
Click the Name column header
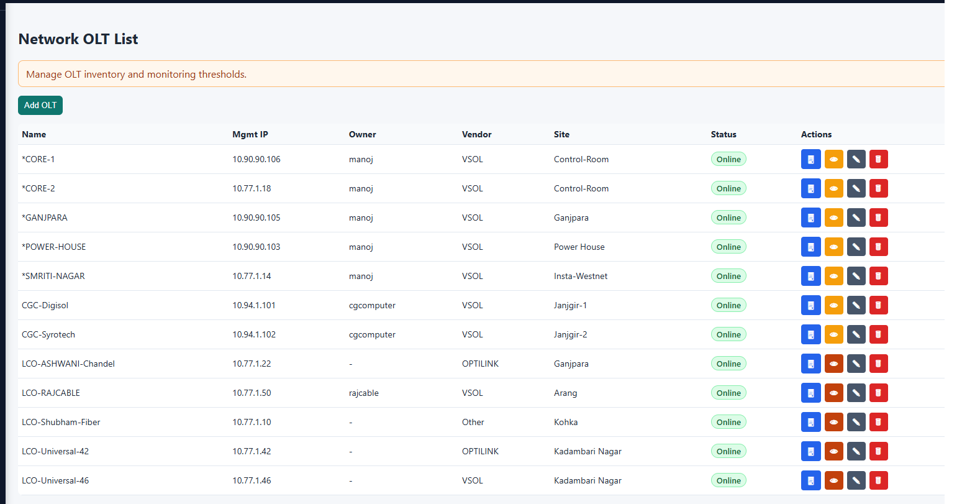pyautogui.click(x=34, y=134)
